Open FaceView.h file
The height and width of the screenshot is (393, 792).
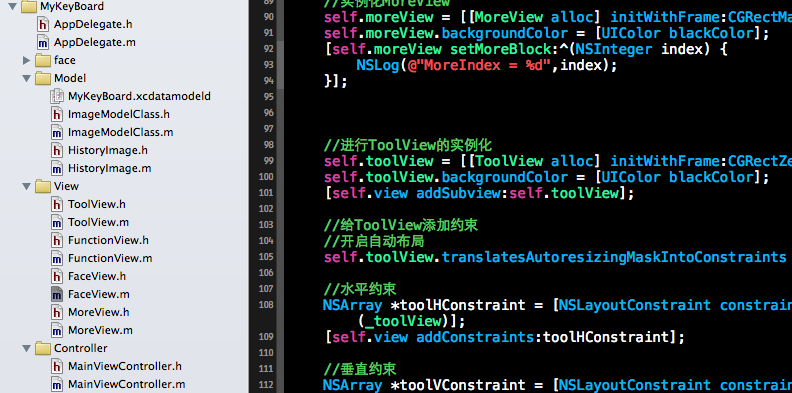pyautogui.click(x=96, y=276)
